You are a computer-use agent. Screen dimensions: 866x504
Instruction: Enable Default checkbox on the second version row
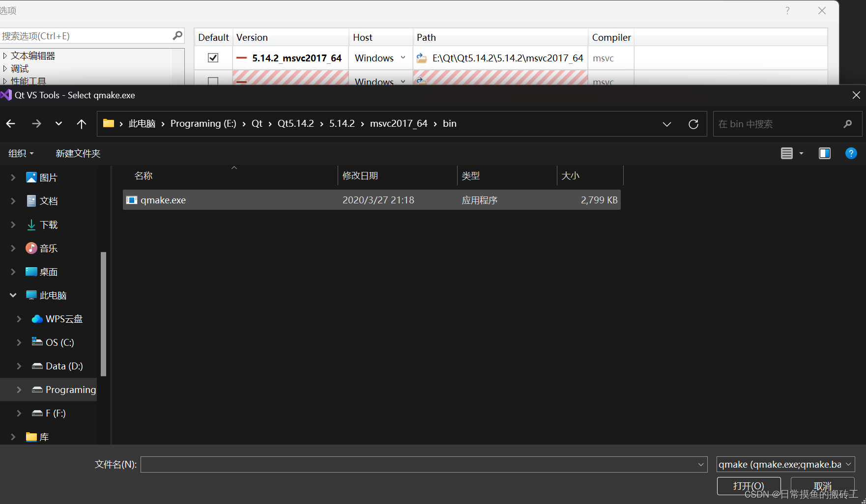click(x=213, y=82)
